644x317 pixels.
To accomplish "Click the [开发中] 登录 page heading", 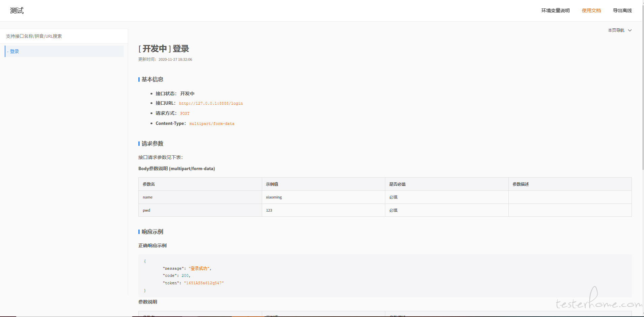I will (x=164, y=49).
